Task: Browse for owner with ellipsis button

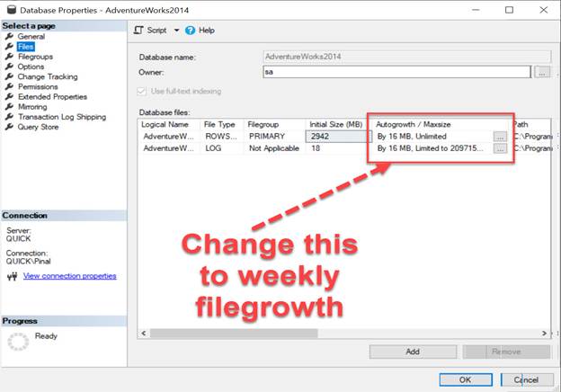Action: click(542, 72)
